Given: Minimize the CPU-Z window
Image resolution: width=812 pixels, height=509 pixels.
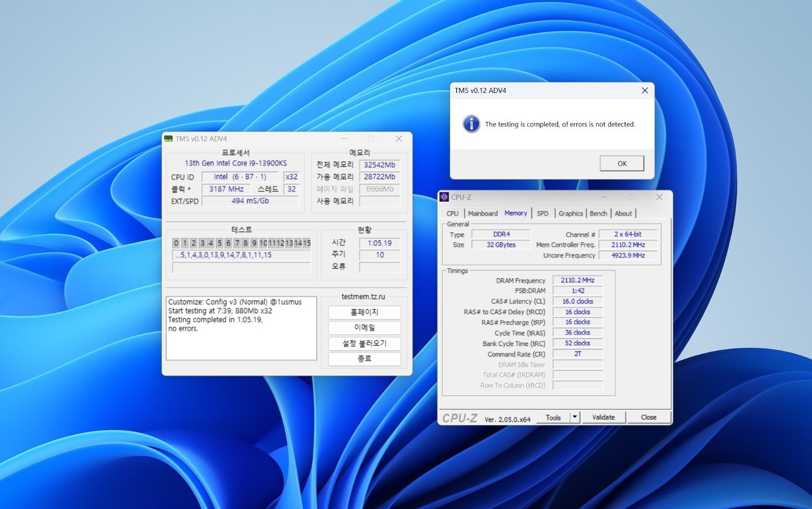Looking at the screenshot, I should pos(604,197).
